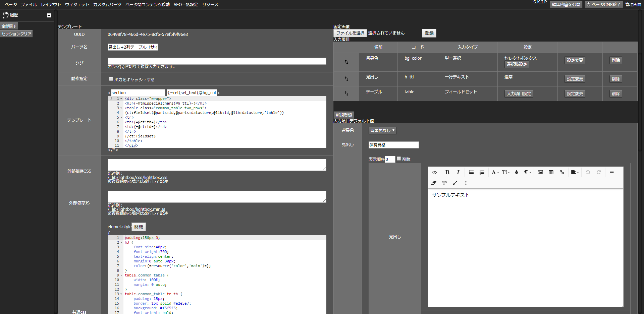Click the タグ input field
This screenshot has width=644, height=314.
coord(217,61)
